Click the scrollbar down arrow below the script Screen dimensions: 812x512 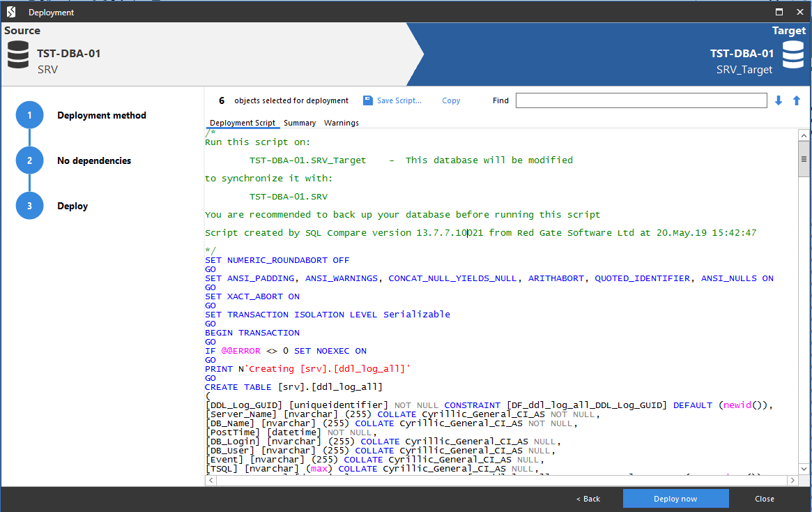[x=803, y=469]
